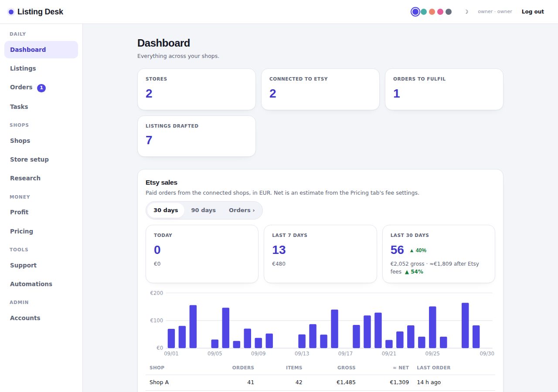Screen dimensions: 558x392
Task: Click the Shop column header
Action: [x=157, y=368]
